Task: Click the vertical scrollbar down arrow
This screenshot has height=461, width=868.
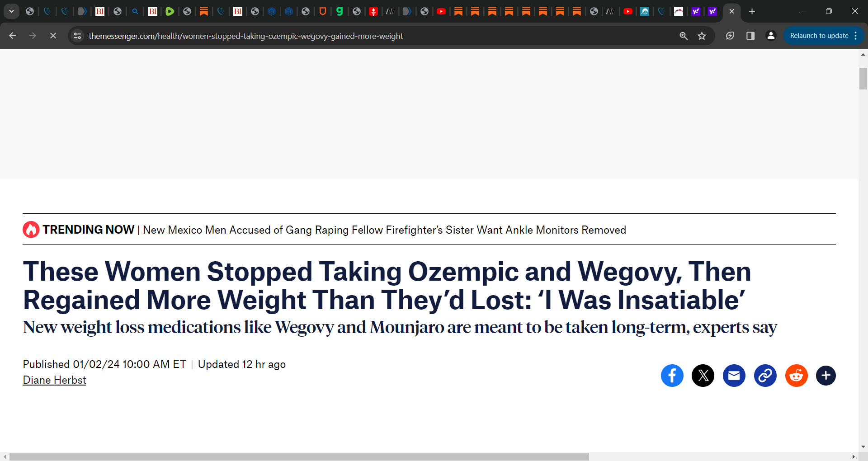Action: pyautogui.click(x=863, y=447)
